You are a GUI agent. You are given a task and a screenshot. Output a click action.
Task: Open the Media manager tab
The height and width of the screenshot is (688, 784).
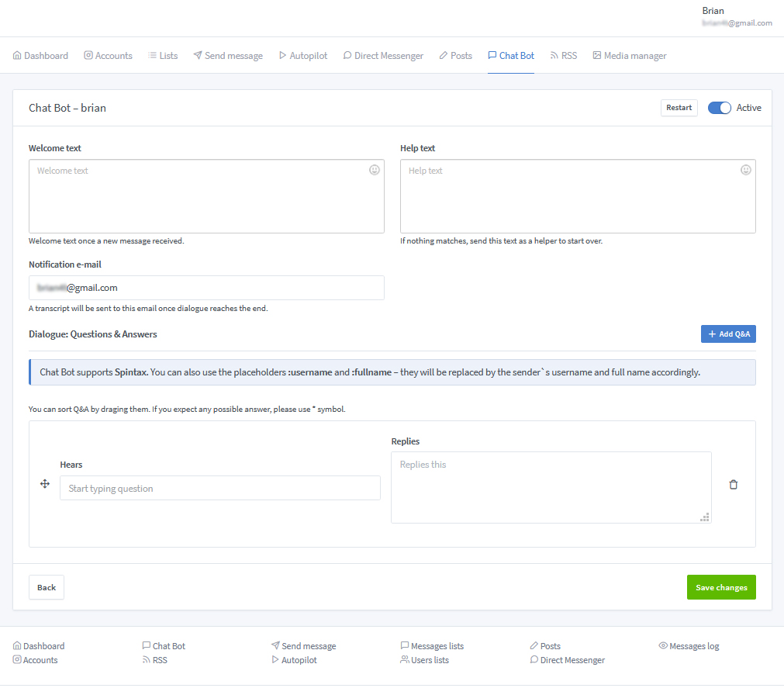pyautogui.click(x=629, y=56)
